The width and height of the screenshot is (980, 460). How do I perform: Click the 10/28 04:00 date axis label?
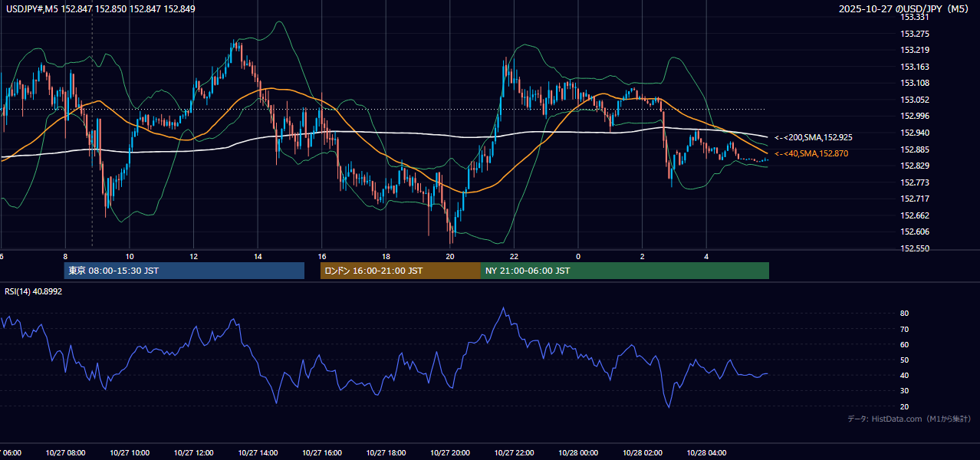click(706, 453)
